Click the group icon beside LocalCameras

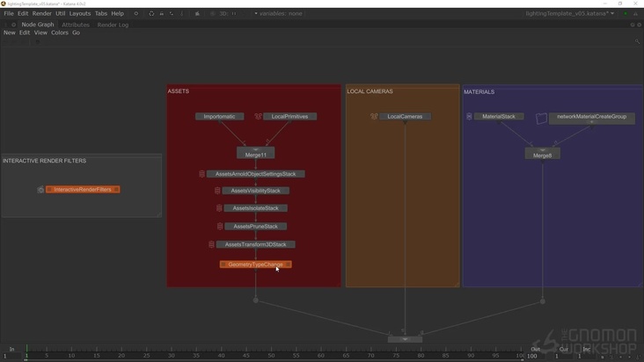pyautogui.click(x=374, y=117)
